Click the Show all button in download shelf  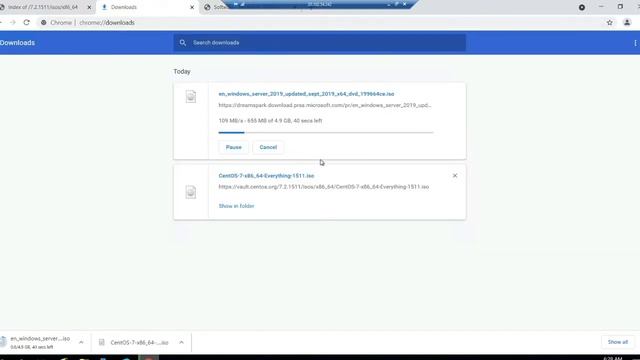pyautogui.click(x=618, y=342)
